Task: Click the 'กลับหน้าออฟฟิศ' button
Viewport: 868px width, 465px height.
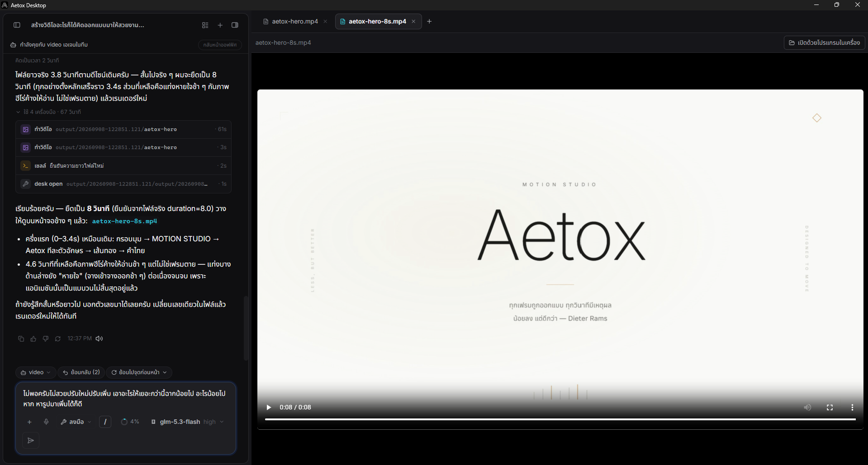Action: click(220, 45)
